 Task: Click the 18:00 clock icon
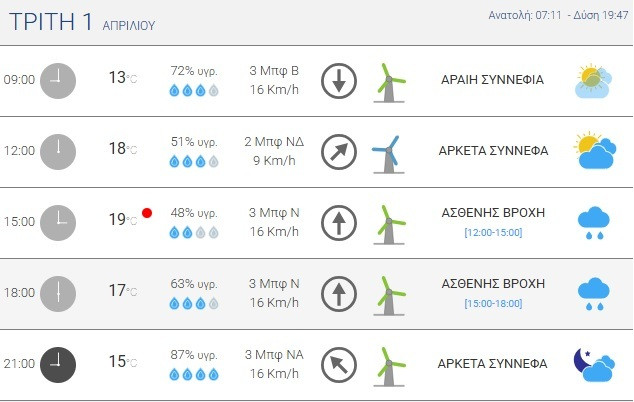pos(58,293)
